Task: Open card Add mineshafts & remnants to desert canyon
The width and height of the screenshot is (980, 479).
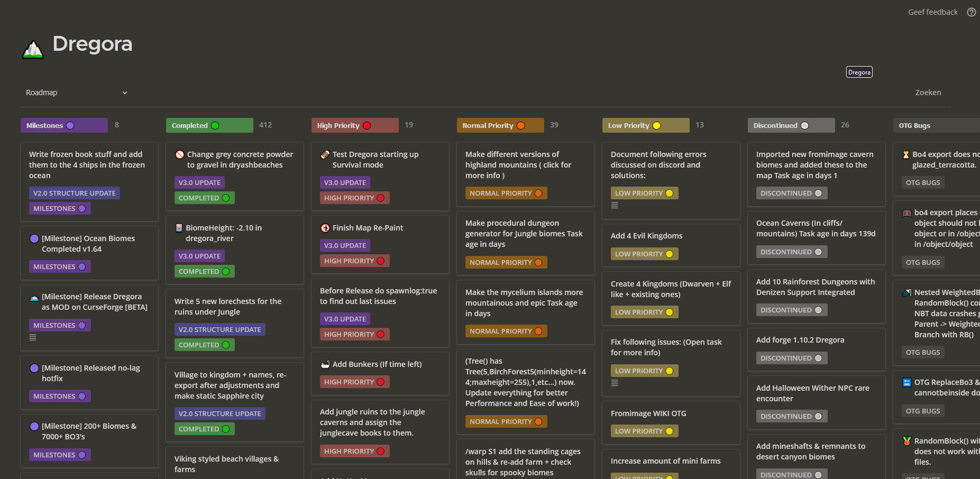Action: (x=817, y=457)
